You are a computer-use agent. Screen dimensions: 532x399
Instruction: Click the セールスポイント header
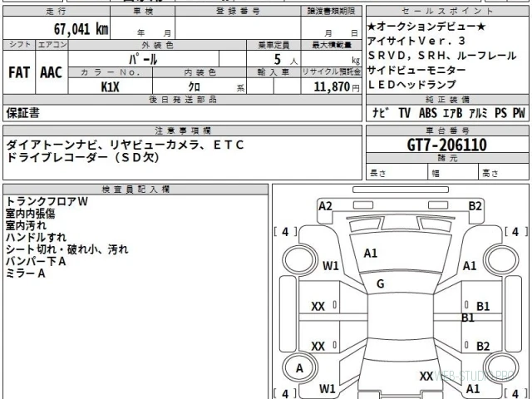[447, 11]
